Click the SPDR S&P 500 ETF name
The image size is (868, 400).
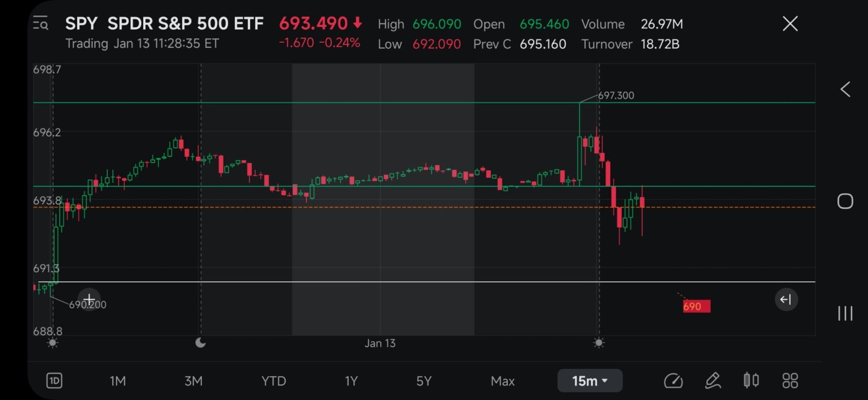click(x=186, y=23)
